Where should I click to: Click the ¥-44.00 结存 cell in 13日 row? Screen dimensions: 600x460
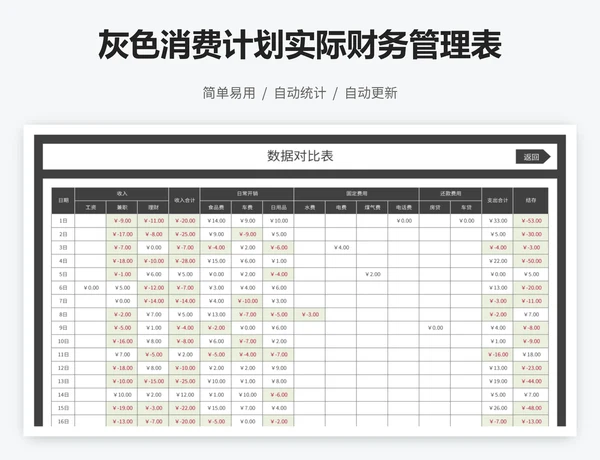(x=531, y=381)
